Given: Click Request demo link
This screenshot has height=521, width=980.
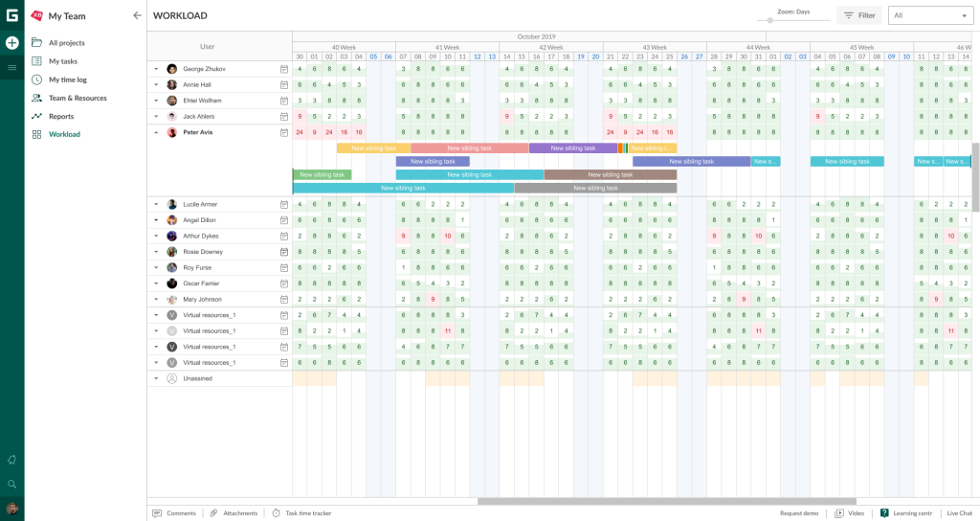Looking at the screenshot, I should (799, 513).
